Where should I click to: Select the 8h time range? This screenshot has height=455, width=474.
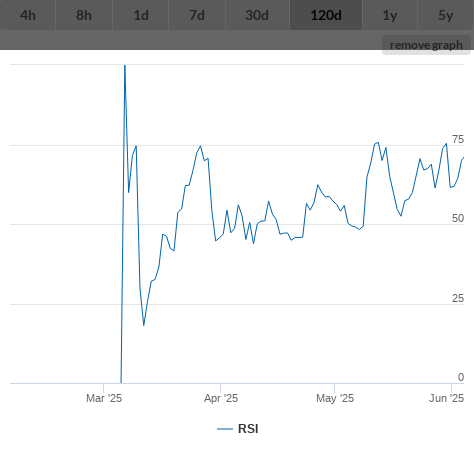coord(84,15)
